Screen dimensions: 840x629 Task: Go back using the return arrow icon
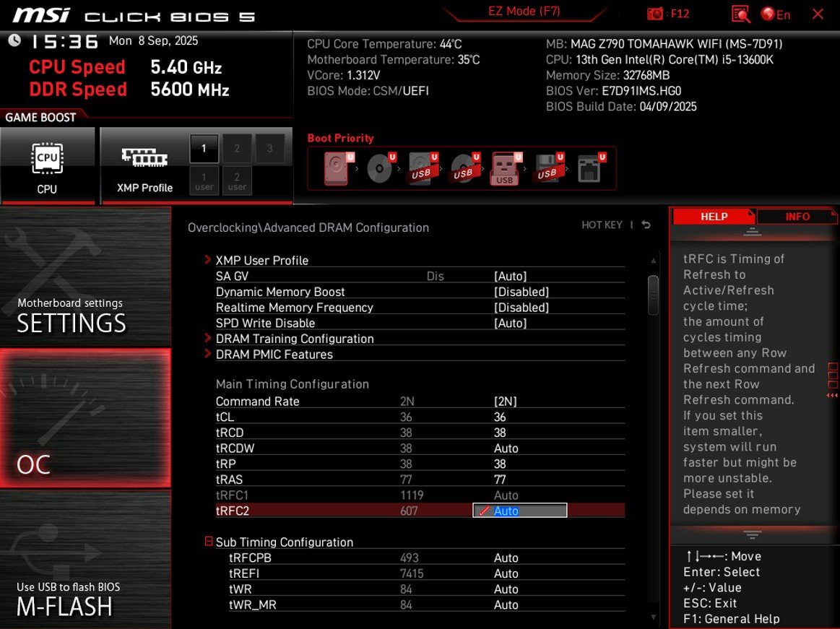[646, 225]
